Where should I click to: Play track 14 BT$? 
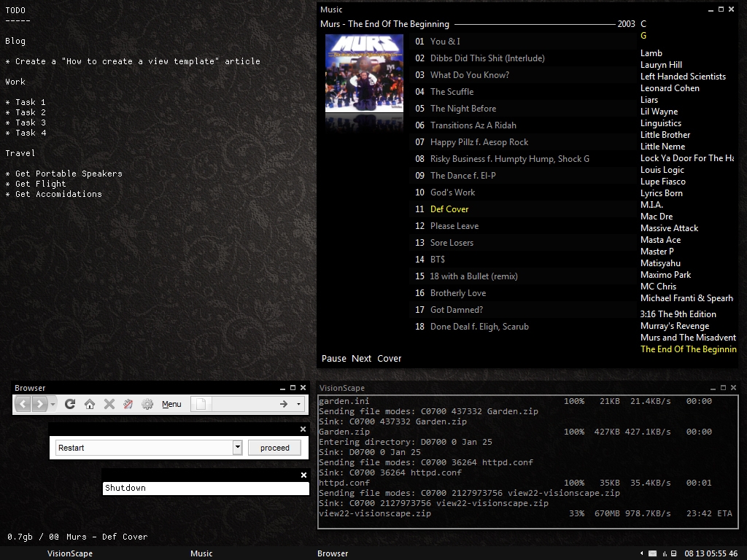[x=523, y=260]
